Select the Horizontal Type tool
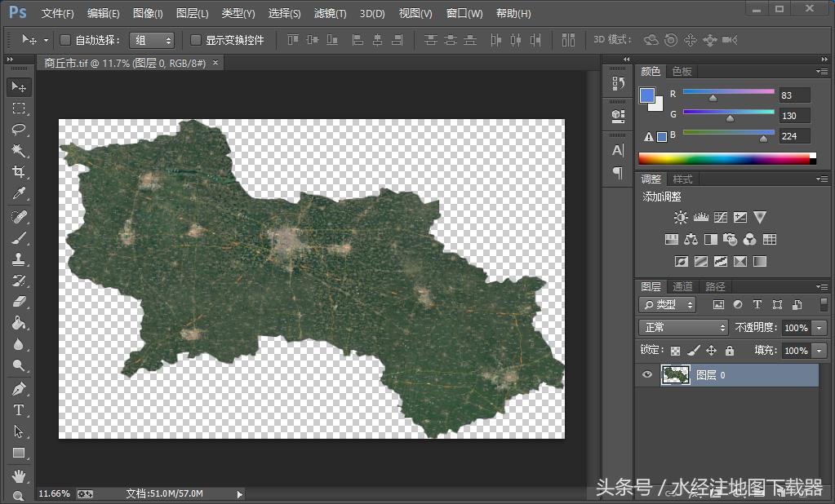 tap(19, 410)
